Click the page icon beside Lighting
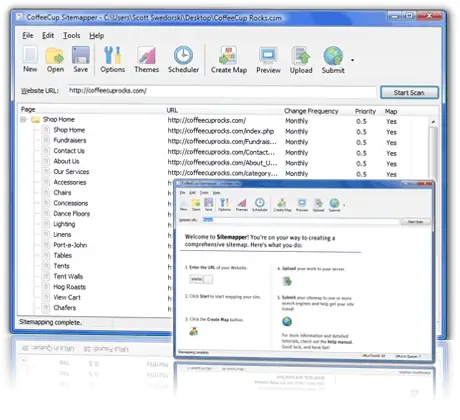Viewport: 460px width, 420px height. (x=46, y=224)
